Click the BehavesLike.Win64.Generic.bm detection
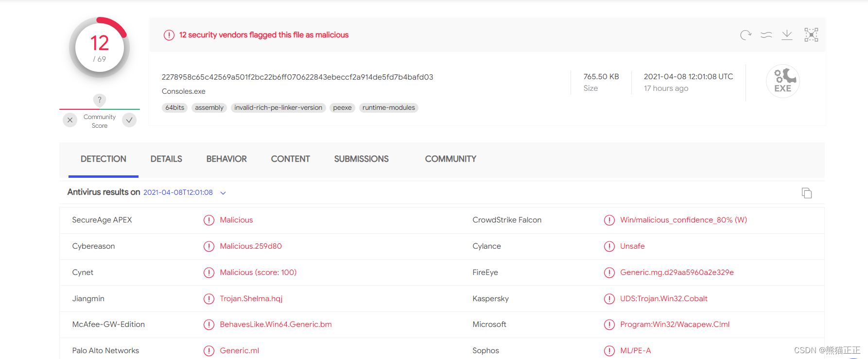 (x=276, y=325)
